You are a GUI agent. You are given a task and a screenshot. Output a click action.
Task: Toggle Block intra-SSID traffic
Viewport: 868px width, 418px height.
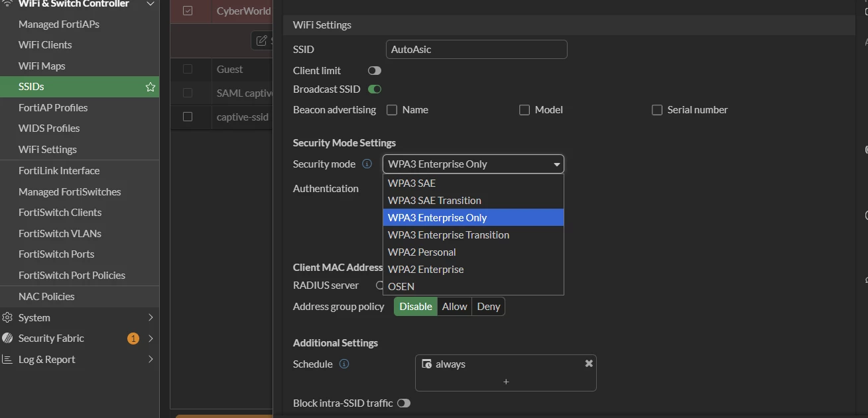(404, 403)
